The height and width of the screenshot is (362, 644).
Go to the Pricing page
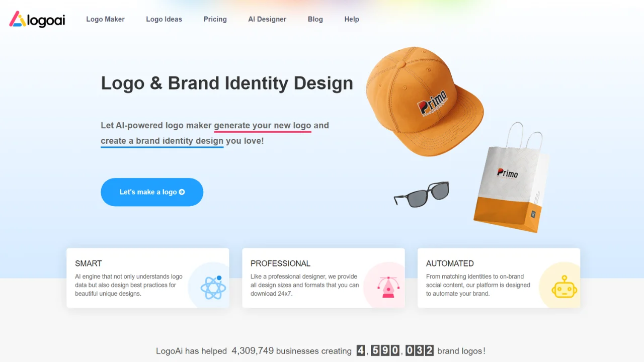[215, 19]
